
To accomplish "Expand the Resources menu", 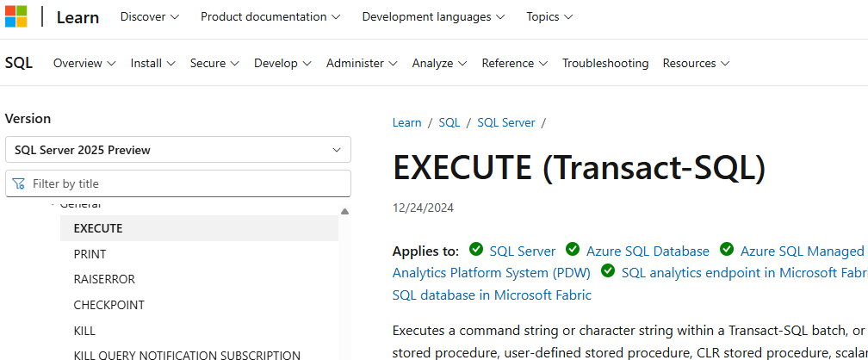I will pyautogui.click(x=697, y=63).
